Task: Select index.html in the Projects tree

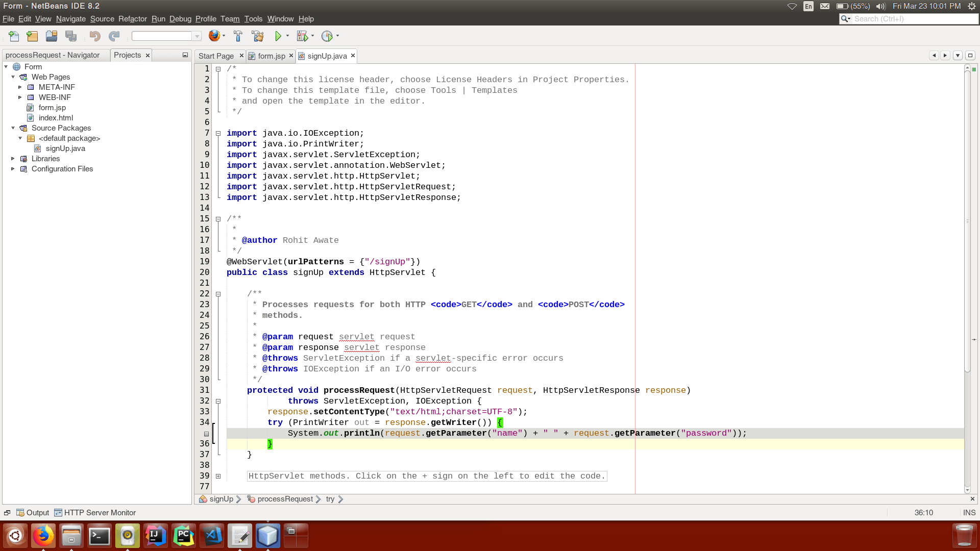Action: (56, 118)
